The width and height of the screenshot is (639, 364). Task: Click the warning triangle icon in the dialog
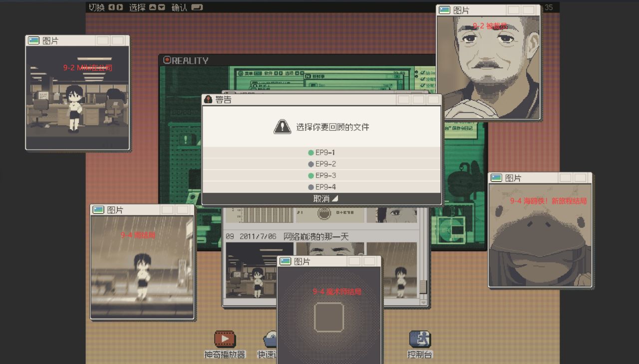282,127
